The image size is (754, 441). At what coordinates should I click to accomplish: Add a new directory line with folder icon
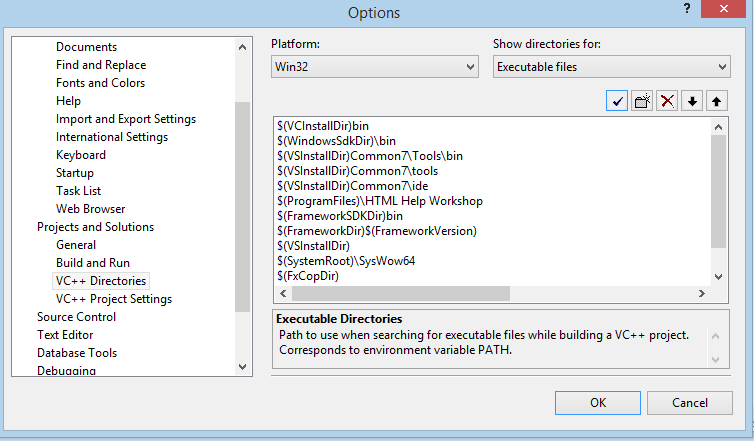tap(642, 101)
